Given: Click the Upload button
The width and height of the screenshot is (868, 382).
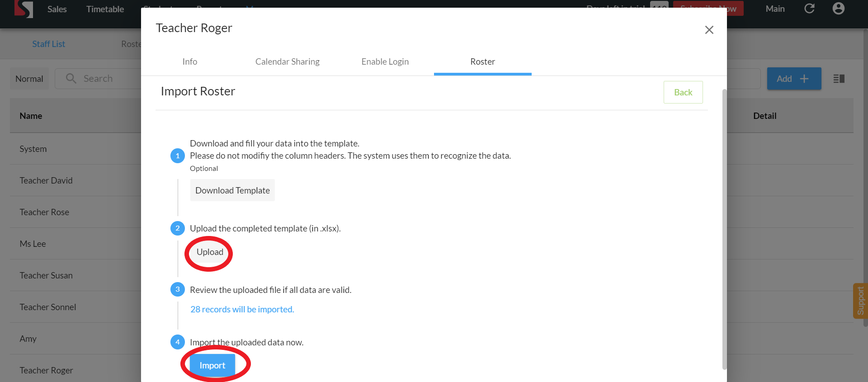Looking at the screenshot, I should (210, 252).
